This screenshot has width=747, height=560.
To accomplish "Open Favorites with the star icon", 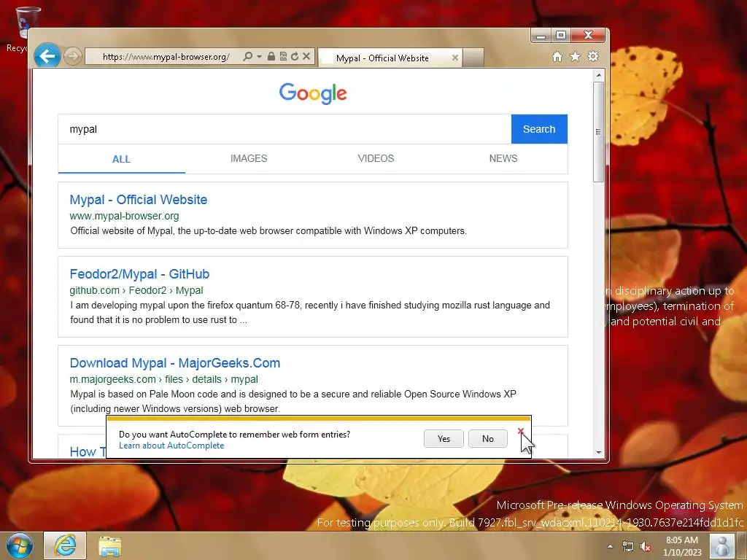I will pos(575,57).
